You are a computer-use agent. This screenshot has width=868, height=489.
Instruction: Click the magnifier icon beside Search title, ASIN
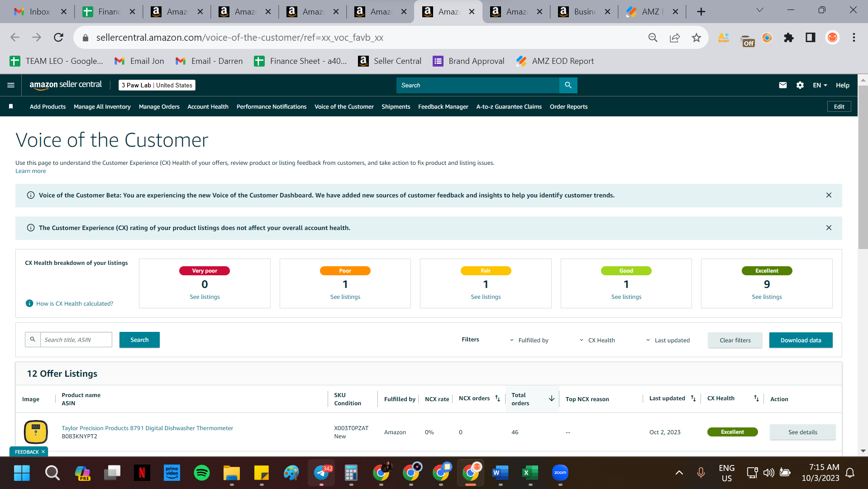(33, 340)
